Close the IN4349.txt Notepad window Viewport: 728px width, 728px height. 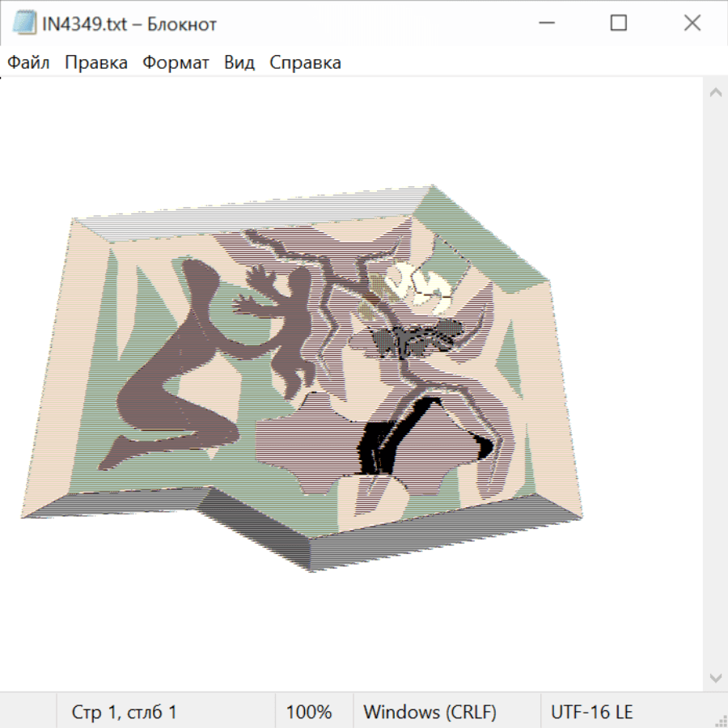(692, 23)
